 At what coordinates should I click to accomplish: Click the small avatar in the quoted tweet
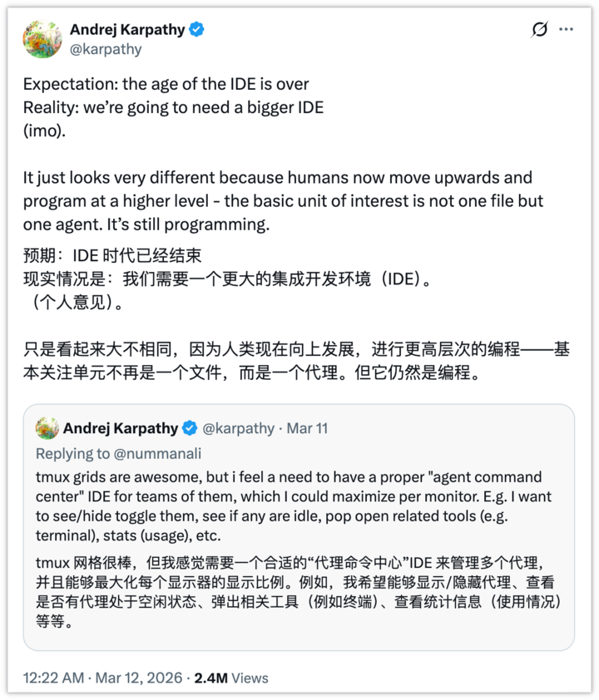click(x=47, y=429)
